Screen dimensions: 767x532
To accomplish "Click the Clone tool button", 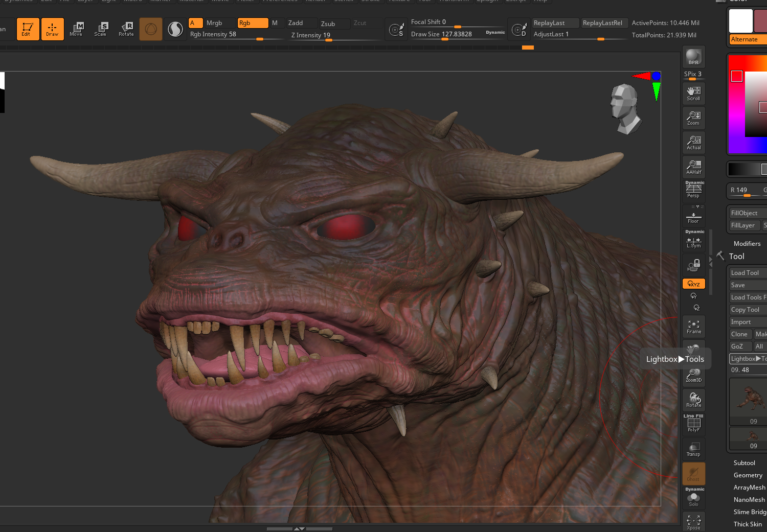I will tap(740, 334).
